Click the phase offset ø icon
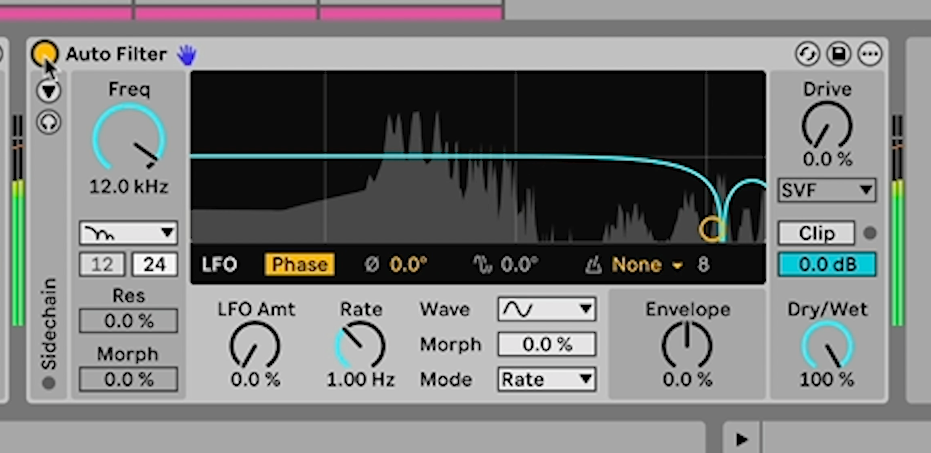The height and width of the screenshot is (453, 931). coord(372,265)
